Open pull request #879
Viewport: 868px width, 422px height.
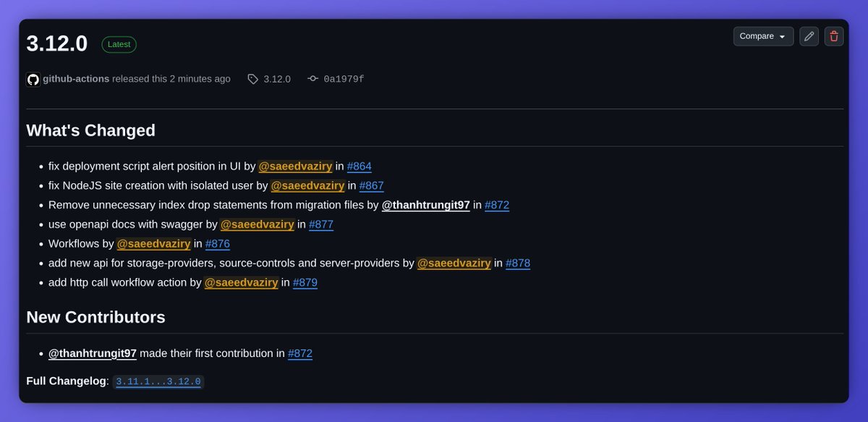[305, 282]
